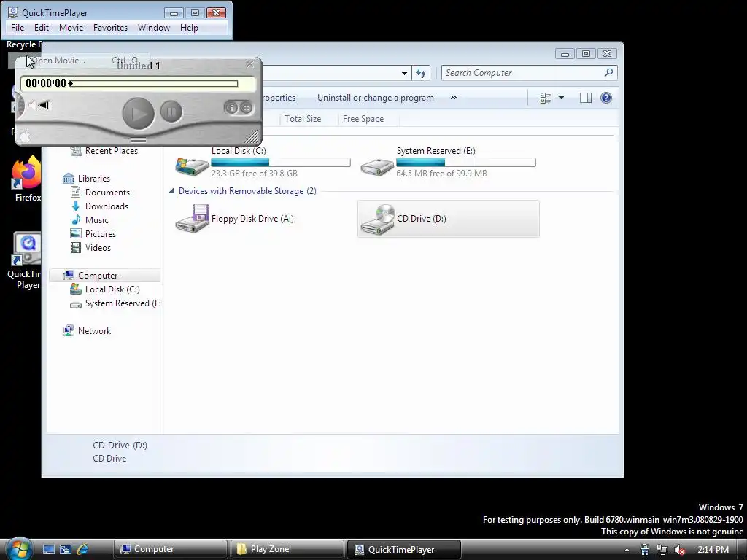Open QuickTime movie info button
The image size is (747, 560).
pyautogui.click(x=231, y=108)
